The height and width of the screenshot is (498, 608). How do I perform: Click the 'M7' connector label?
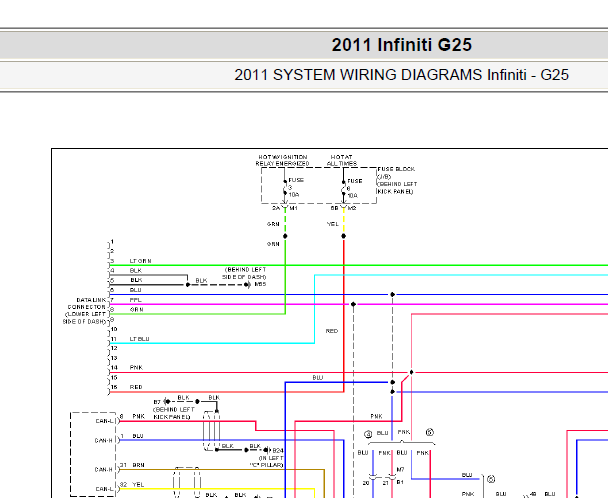pyautogui.click(x=401, y=470)
